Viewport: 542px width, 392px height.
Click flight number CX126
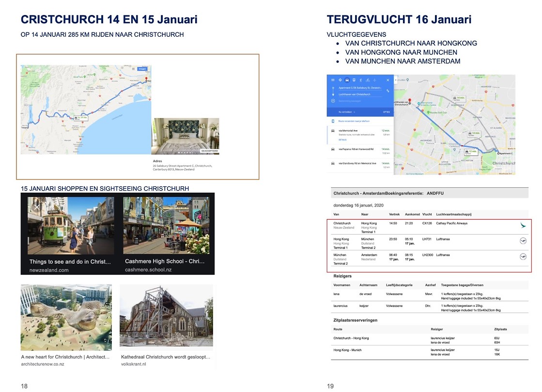(427, 224)
